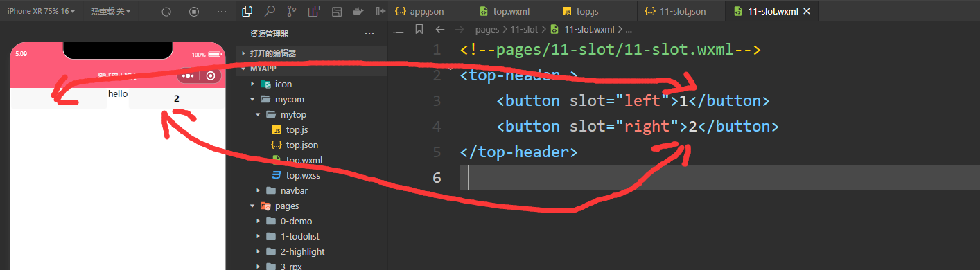Click slot="left" button line in editor
Screen dimensions: 980x270
(x=633, y=100)
